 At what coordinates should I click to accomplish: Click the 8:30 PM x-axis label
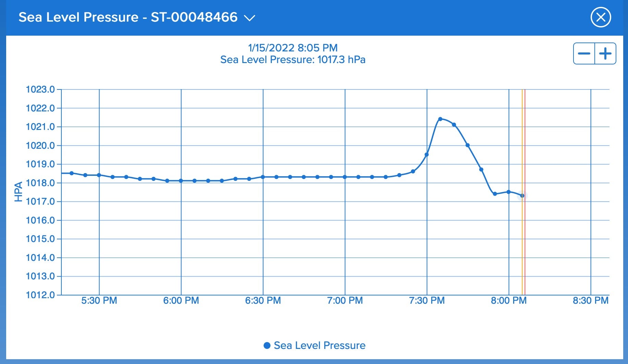click(590, 301)
